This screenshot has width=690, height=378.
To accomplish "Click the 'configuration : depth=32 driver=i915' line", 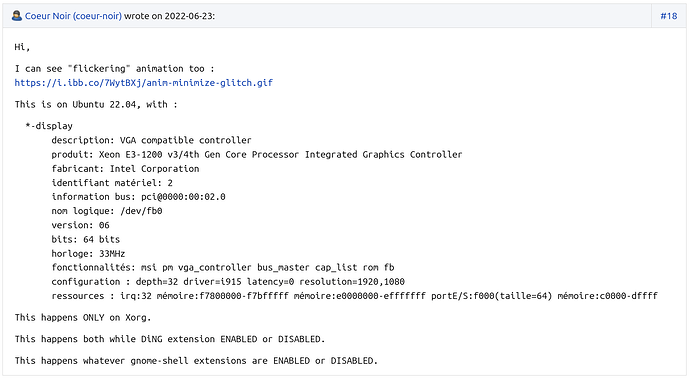I will tap(228, 282).
